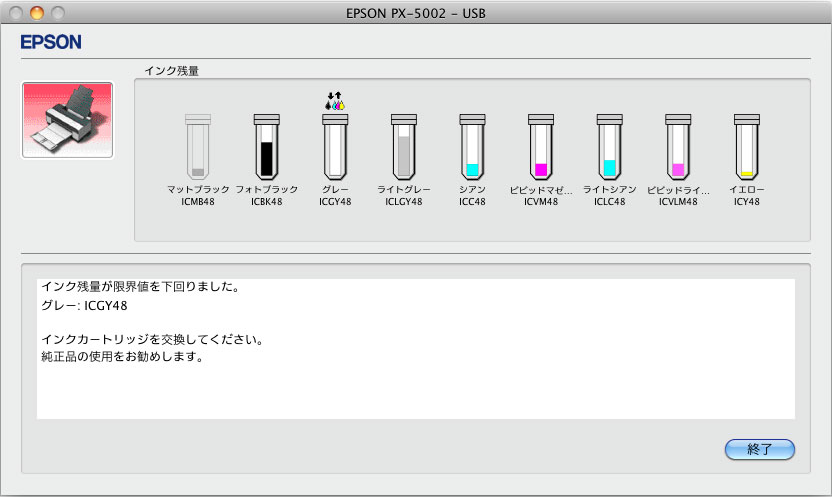Click the シアン label
The width and height of the screenshot is (832, 497).
(x=472, y=189)
